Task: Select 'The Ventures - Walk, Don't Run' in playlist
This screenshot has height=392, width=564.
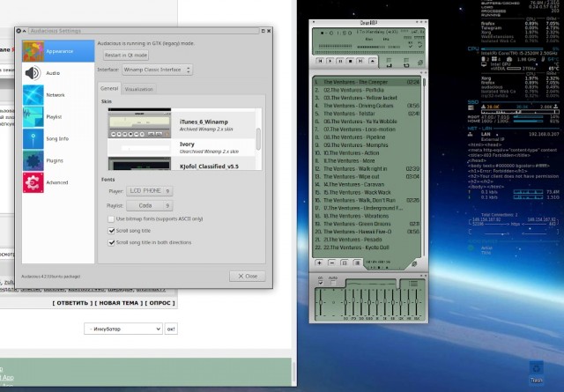Action: point(367,200)
